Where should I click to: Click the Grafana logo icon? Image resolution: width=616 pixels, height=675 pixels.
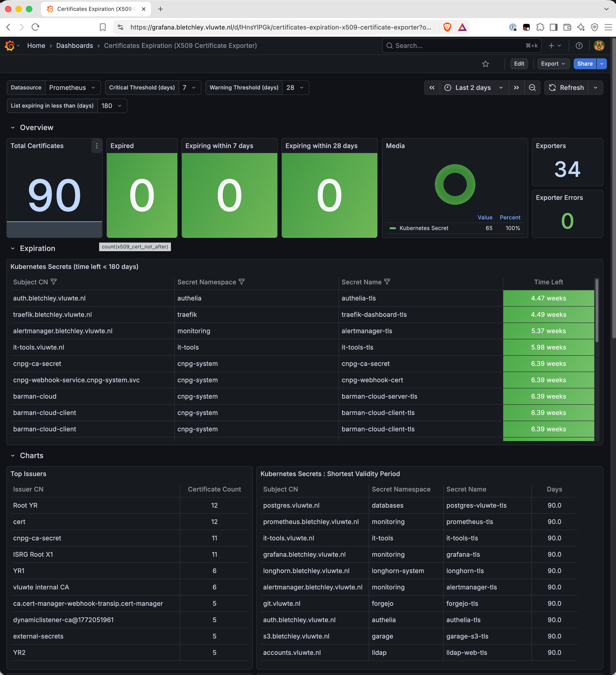click(x=10, y=46)
